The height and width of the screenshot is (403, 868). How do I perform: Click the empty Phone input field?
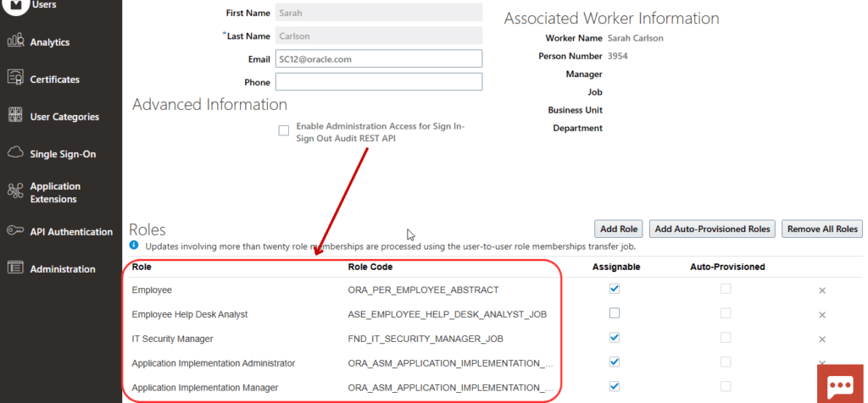pos(379,82)
